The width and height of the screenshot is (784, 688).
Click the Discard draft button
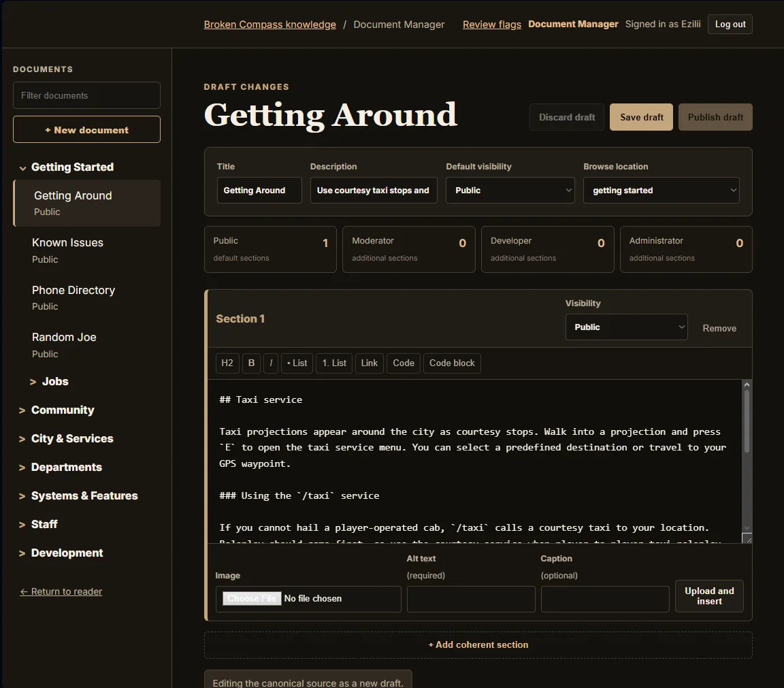566,117
